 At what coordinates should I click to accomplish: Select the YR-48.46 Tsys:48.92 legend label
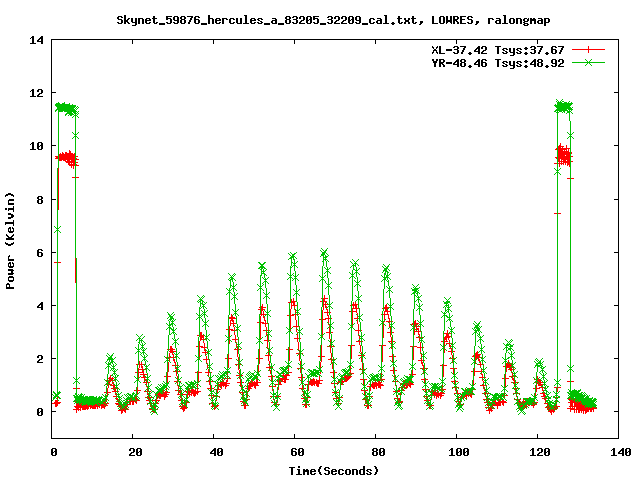[x=498, y=63]
